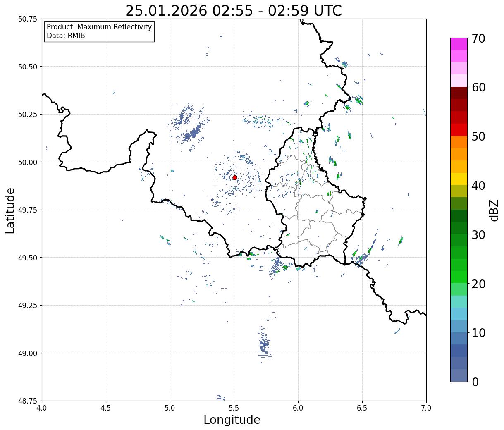The width and height of the screenshot is (504, 430).
Task: Click the colorbar tick label 20
Action: (478, 284)
